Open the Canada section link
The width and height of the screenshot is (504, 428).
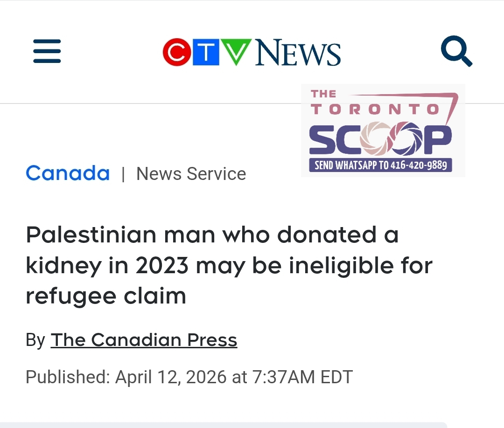[68, 173]
